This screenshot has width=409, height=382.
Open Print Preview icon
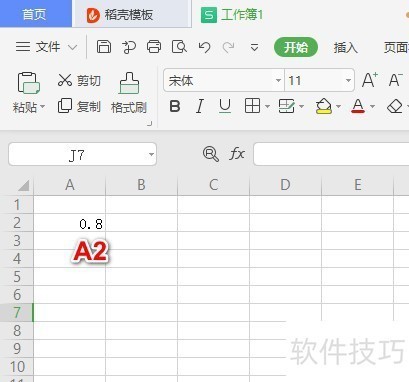click(179, 47)
